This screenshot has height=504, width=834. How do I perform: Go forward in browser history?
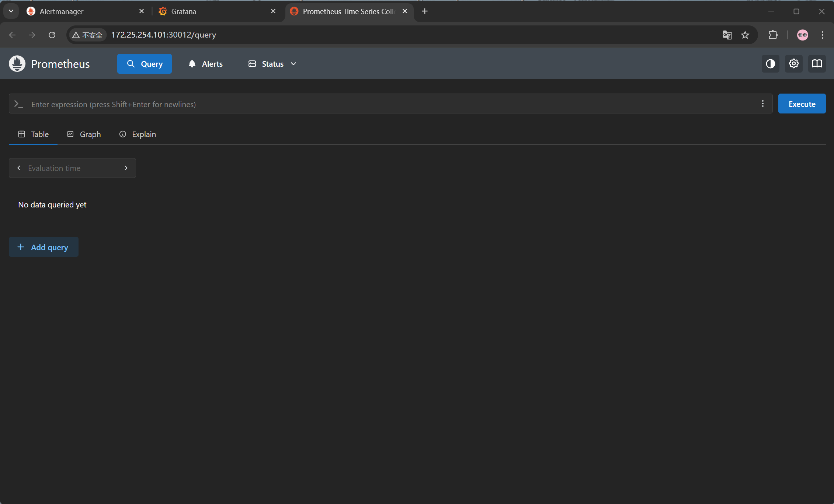click(32, 35)
